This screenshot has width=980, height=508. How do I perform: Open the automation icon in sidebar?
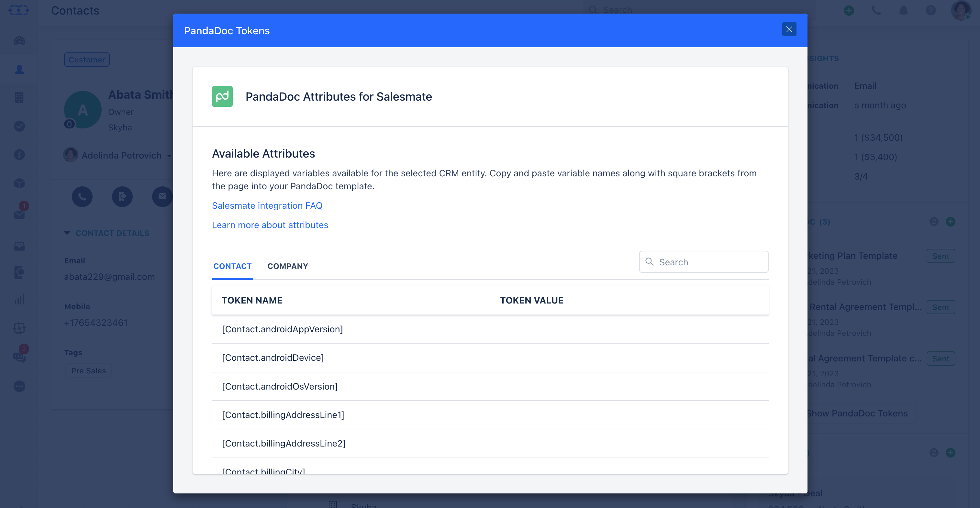(19, 328)
